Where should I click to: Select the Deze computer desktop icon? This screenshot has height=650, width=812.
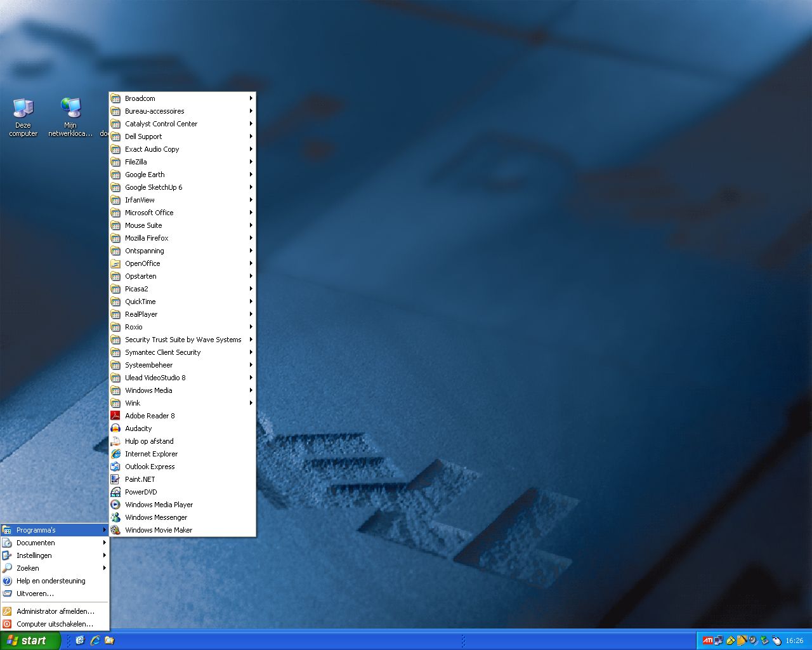pos(23,117)
